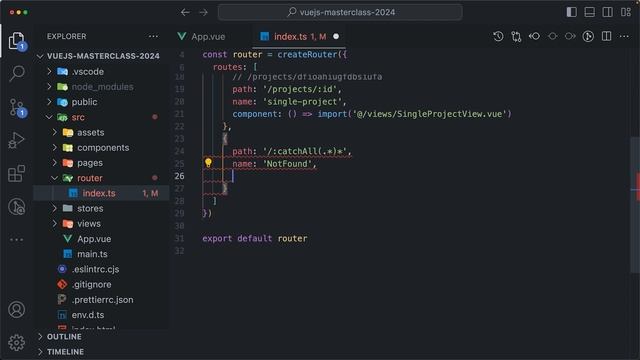Open .eslintrc.cjs file
The height and width of the screenshot is (360, 640).
(101, 269)
